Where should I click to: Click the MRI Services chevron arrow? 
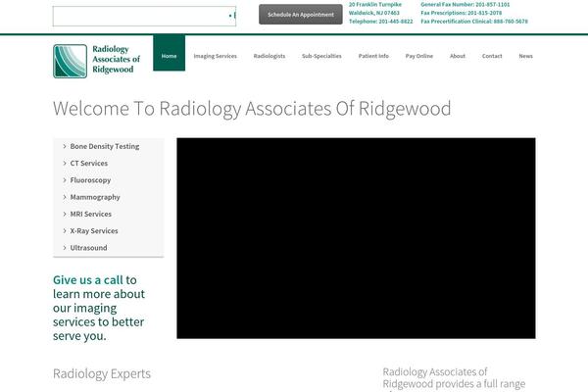pyautogui.click(x=65, y=214)
